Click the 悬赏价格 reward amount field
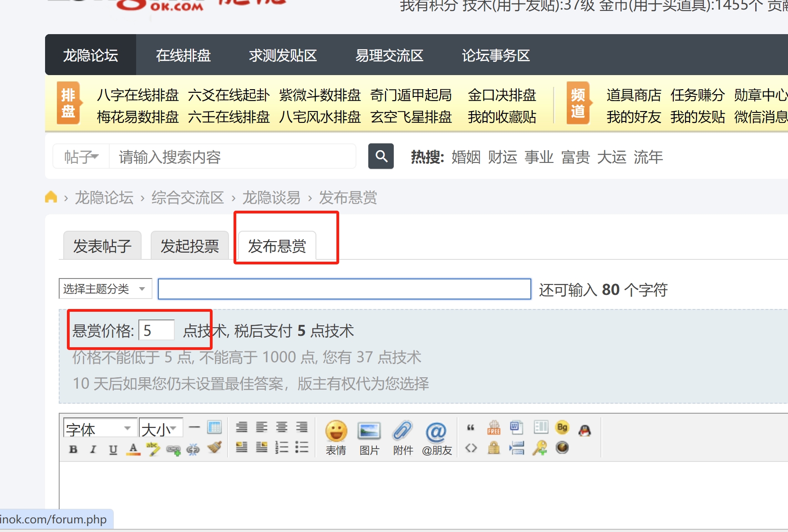 click(157, 330)
